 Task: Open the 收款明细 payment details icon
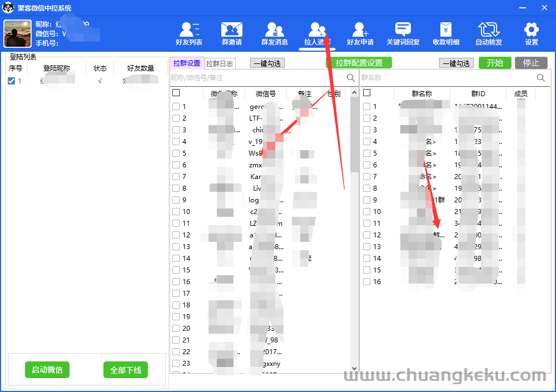coord(446,34)
